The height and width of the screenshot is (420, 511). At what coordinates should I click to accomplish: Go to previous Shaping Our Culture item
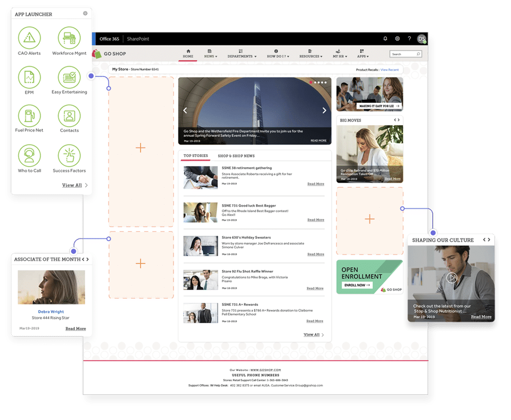(484, 240)
